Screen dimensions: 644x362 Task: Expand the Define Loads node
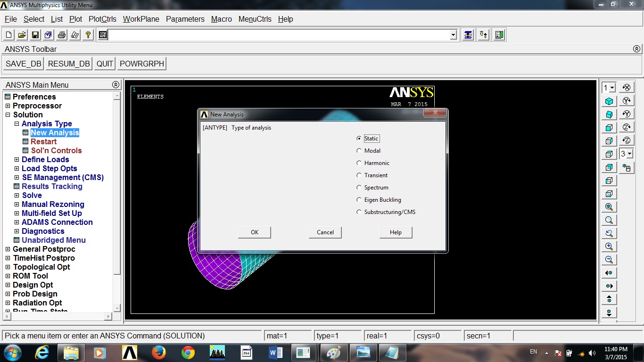(17, 160)
